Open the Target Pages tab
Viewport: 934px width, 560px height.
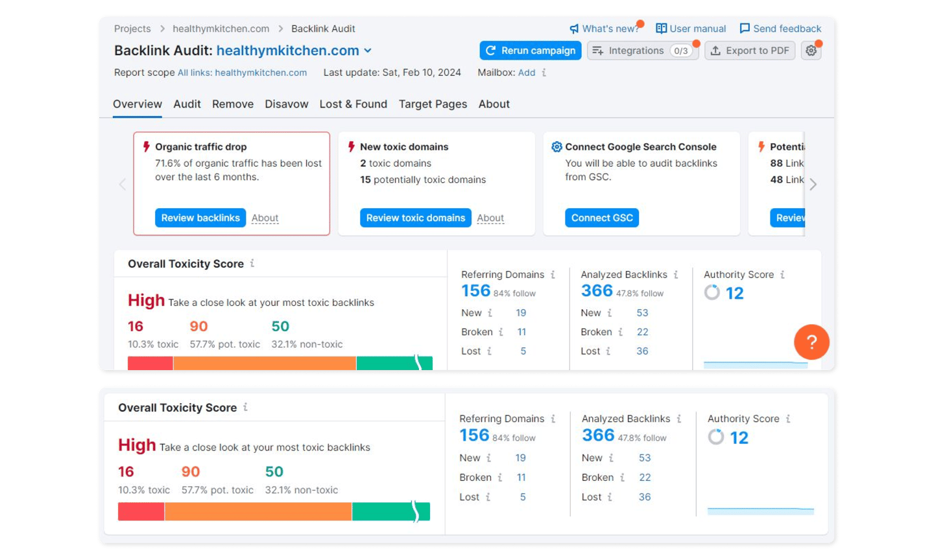pos(433,104)
